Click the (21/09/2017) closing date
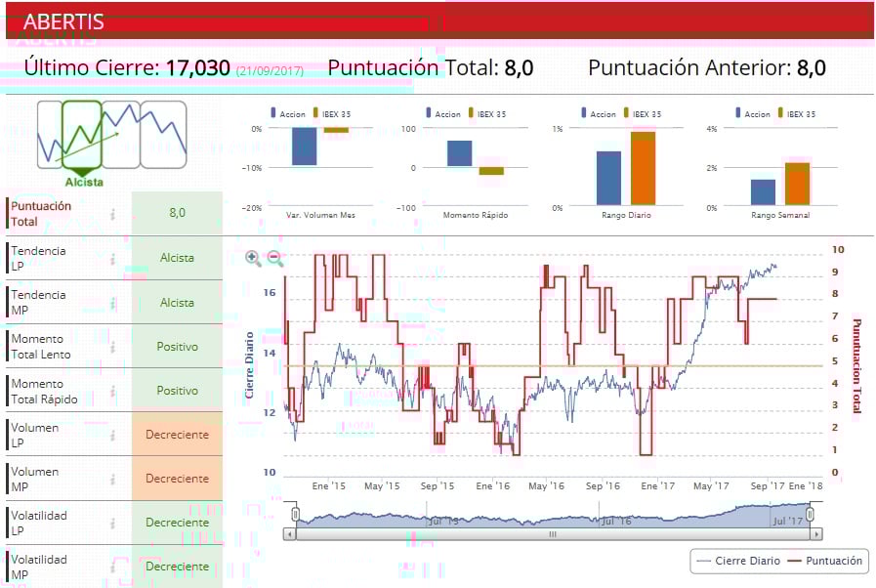This screenshot has width=876, height=588. [x=270, y=71]
